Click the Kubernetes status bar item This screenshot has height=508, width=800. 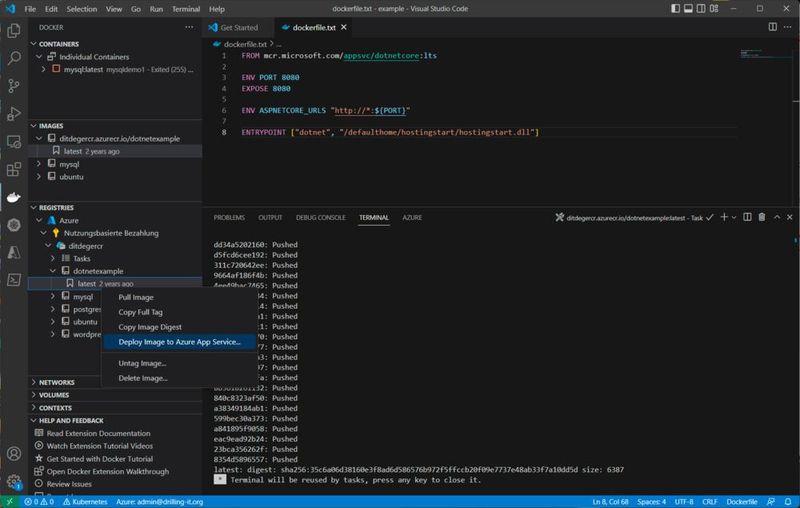click(x=84, y=501)
